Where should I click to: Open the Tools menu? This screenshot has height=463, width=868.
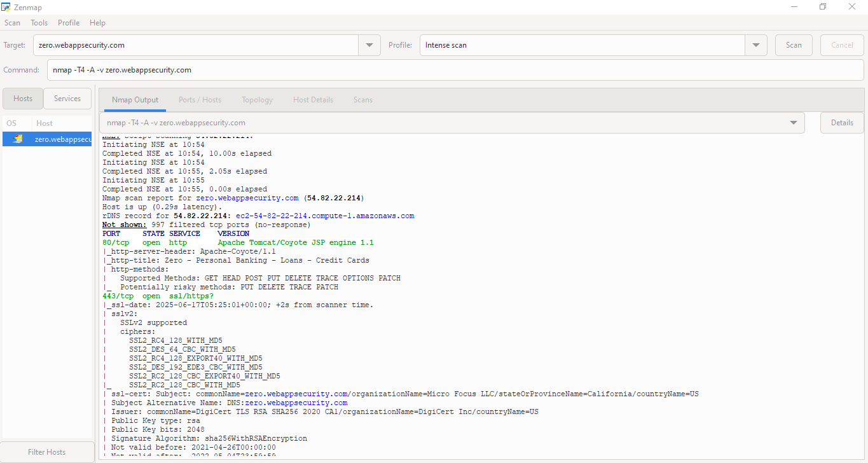39,23
